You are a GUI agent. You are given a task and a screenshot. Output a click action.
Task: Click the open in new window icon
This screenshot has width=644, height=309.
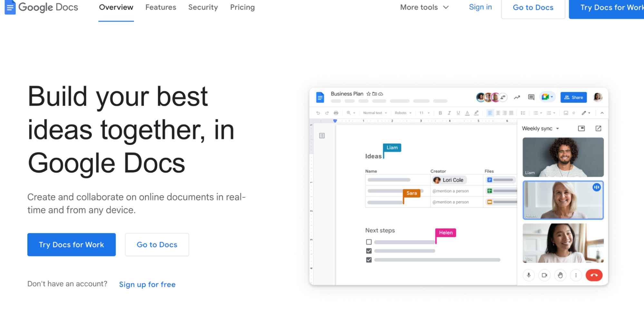598,128
